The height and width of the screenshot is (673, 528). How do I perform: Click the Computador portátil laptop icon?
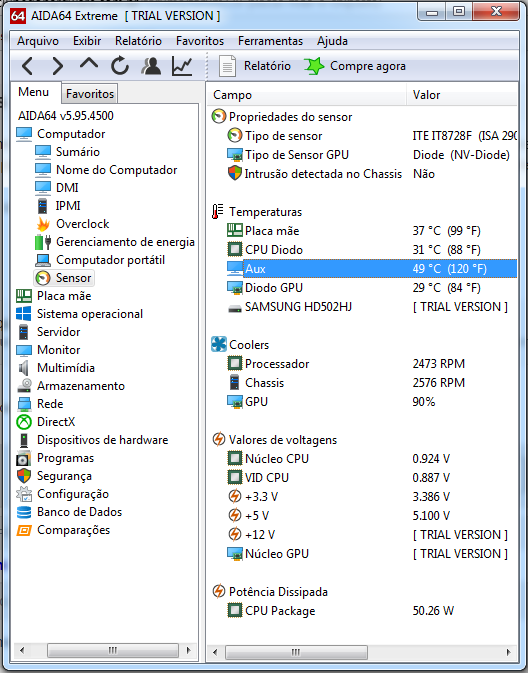pyautogui.click(x=43, y=260)
